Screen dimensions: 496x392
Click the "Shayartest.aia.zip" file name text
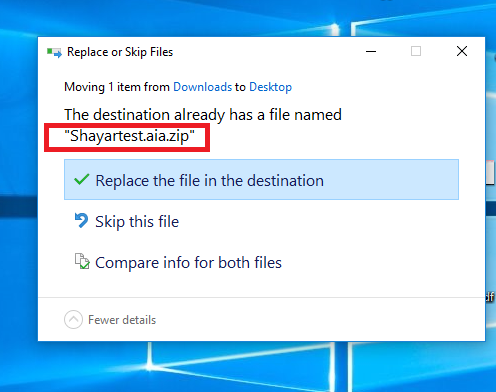pyautogui.click(x=129, y=136)
